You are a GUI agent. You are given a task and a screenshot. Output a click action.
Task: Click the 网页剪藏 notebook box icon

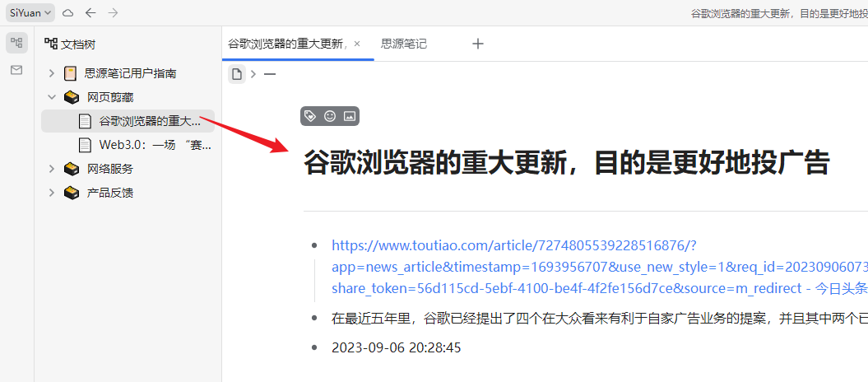[72, 97]
